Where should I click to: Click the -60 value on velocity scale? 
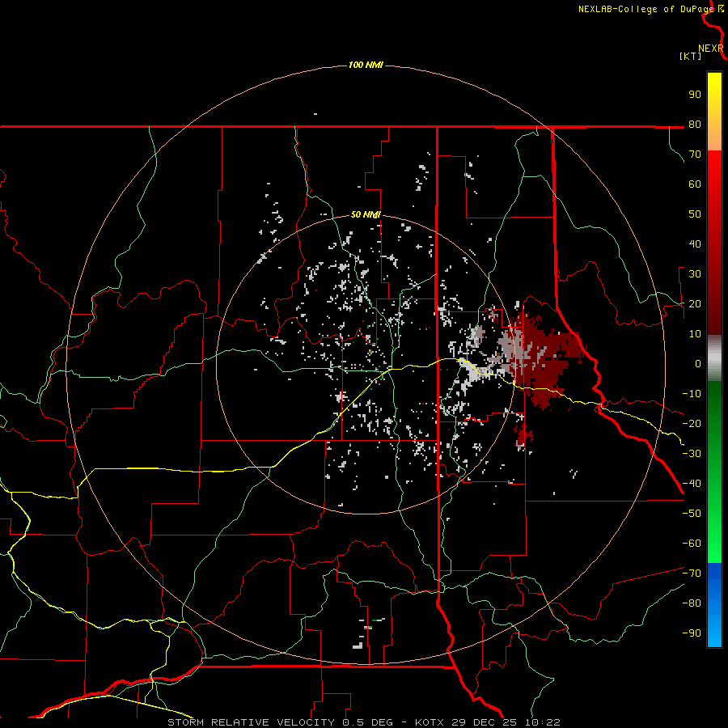coord(692,544)
